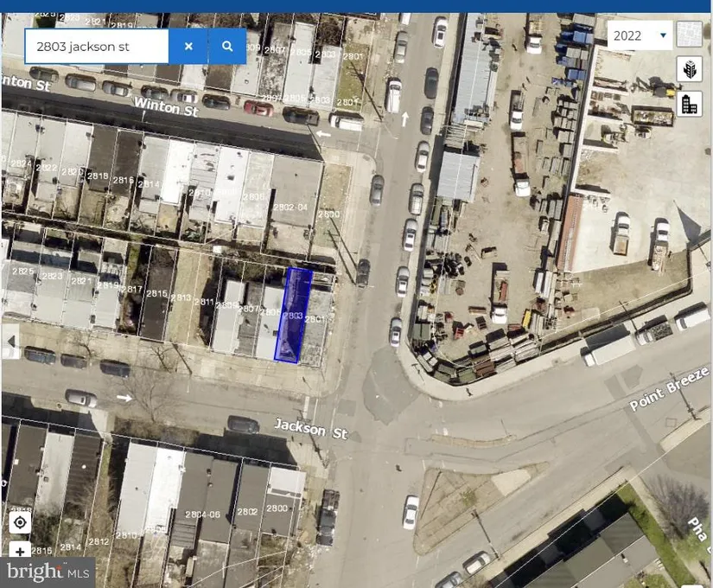Click parcel labeled 2800 on Jackson St
713x588 pixels.
coord(277,508)
